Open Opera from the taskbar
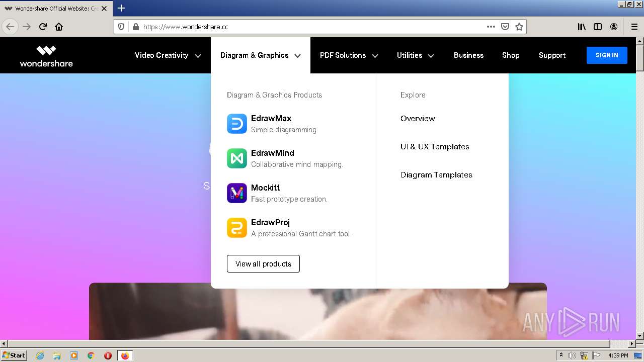644x362 pixels. pos(108,355)
